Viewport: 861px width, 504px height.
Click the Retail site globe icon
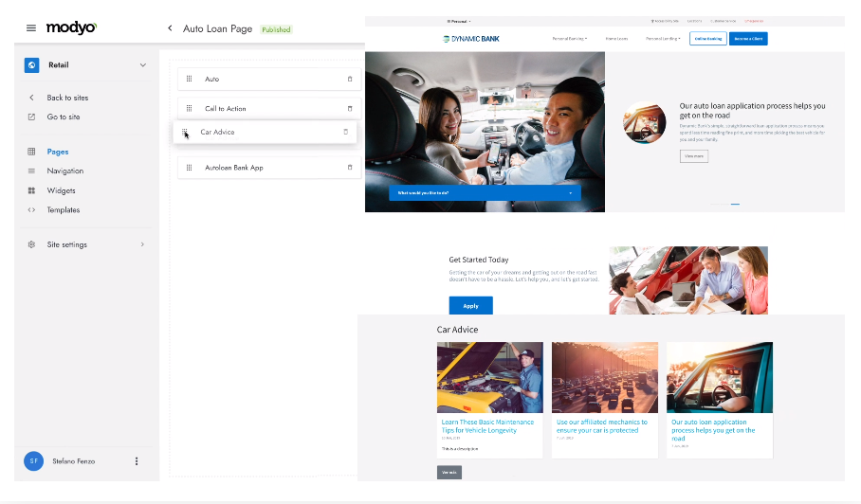click(31, 65)
